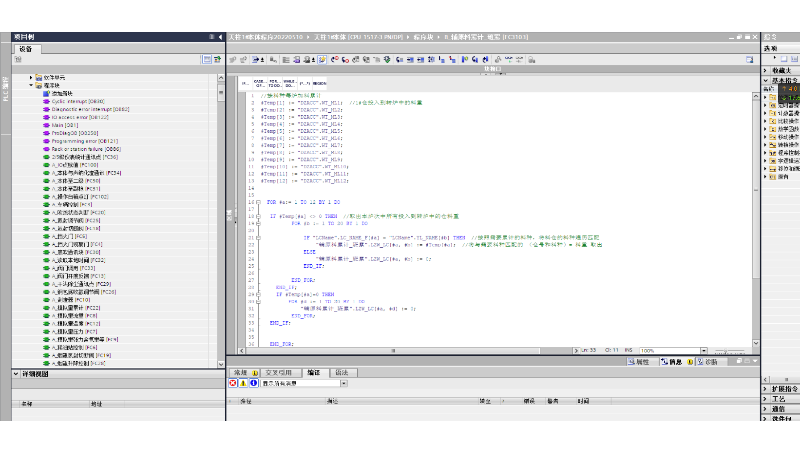Open the 100% zoom dropdown arrow
Image resolution: width=800 pixels, height=453 pixels.
(x=704, y=350)
